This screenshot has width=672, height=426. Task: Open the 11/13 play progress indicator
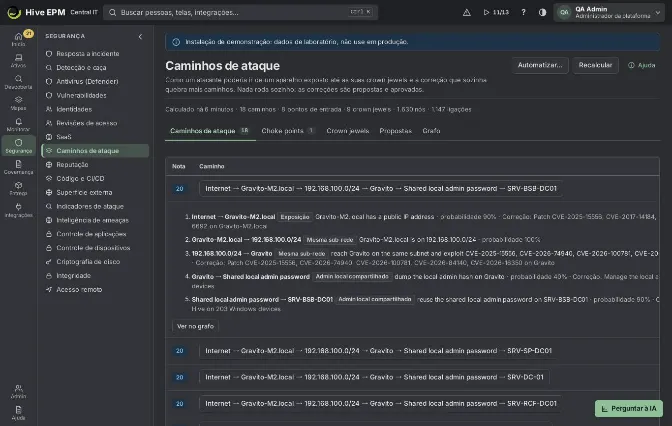click(x=496, y=12)
